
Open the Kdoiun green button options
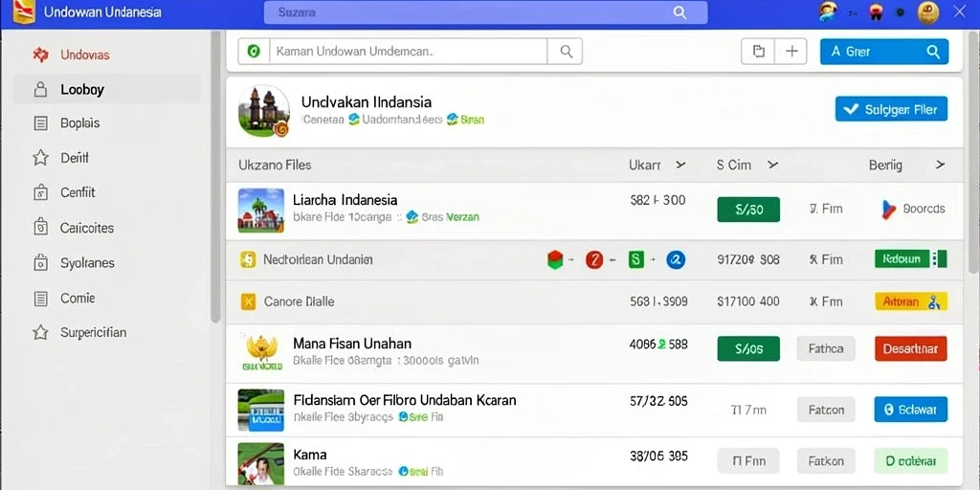pos(940,258)
